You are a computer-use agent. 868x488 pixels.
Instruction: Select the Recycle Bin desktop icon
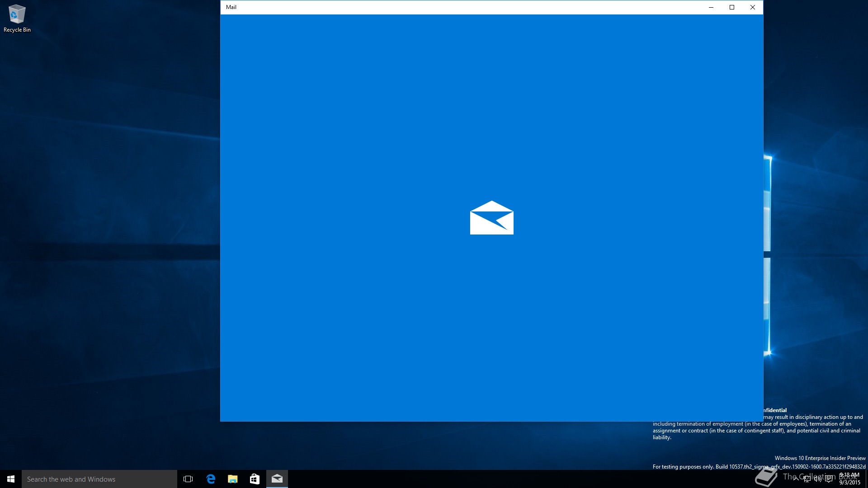tap(17, 18)
